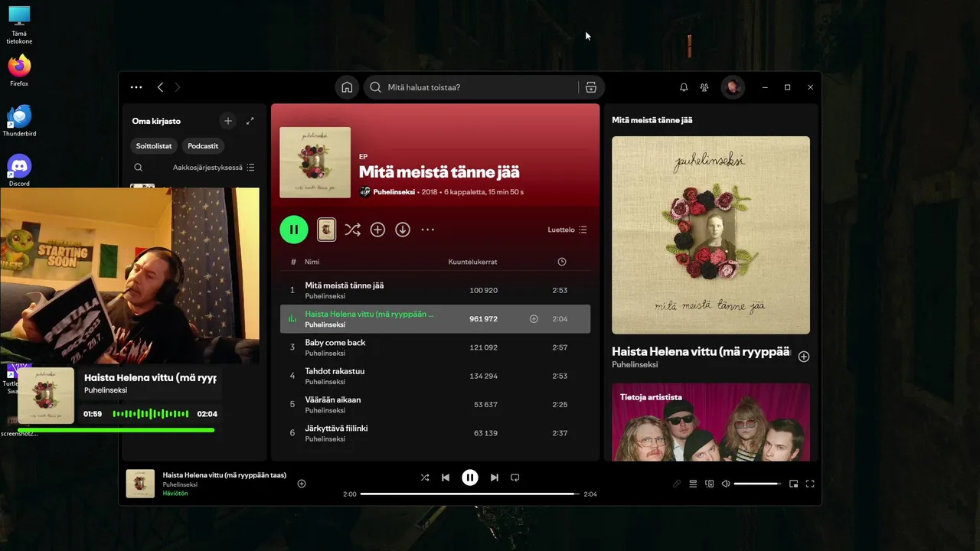Skip to previous track
The height and width of the screenshot is (551, 980).
pos(446,478)
